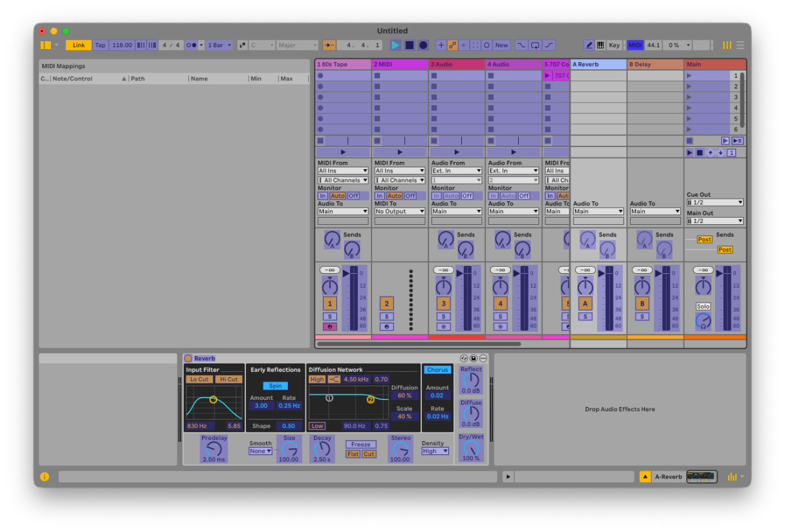Select the 2 MIDI track header

coord(400,64)
